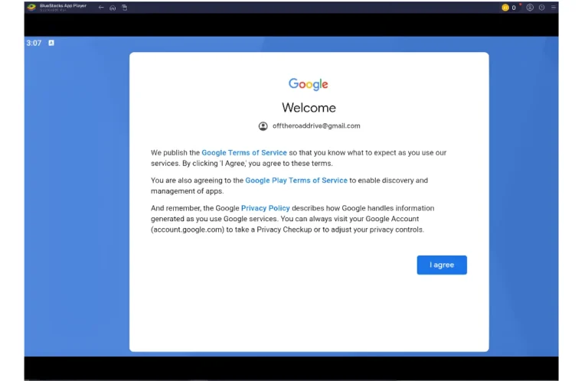The height and width of the screenshot is (381, 588).
Task: Open the BlueStacks help icon
Action: [x=541, y=8]
